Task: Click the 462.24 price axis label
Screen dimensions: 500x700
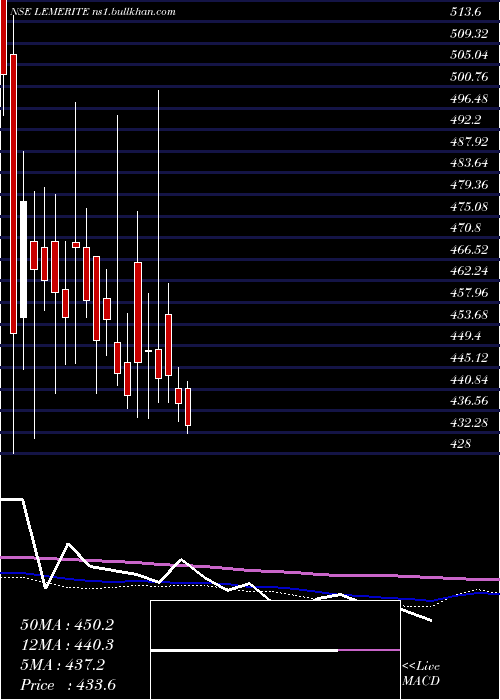Action: pyautogui.click(x=469, y=271)
